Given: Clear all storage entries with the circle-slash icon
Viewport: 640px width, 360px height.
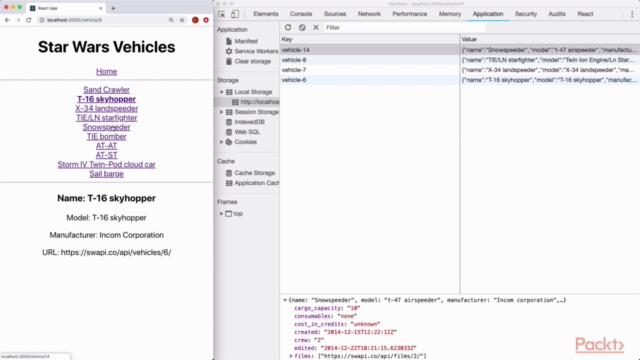Looking at the screenshot, I should (302, 27).
